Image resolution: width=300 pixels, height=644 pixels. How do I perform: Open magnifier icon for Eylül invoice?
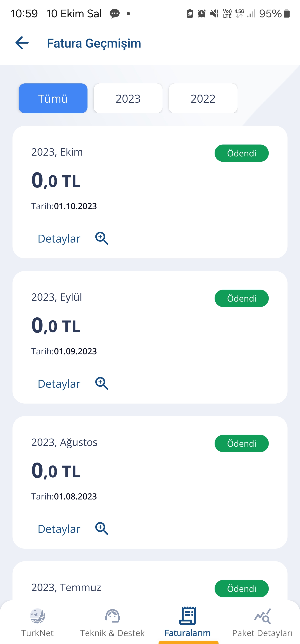pos(102,384)
